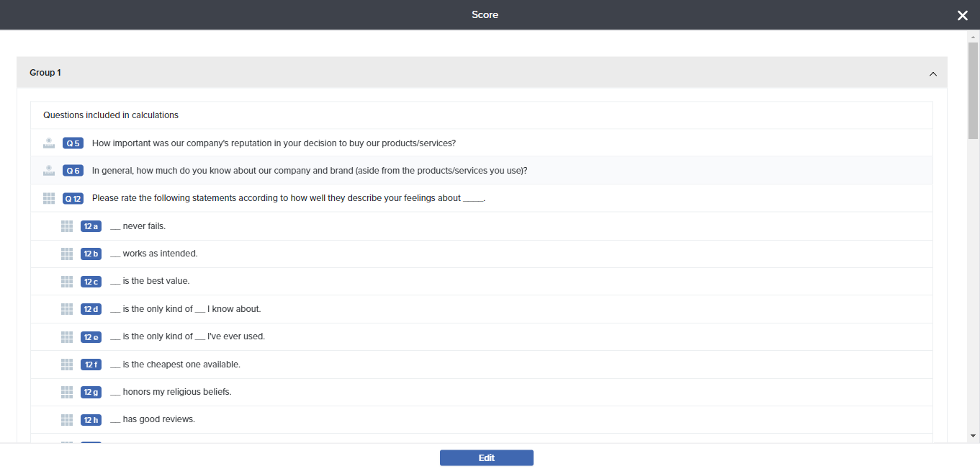This screenshot has height=469, width=980.
Task: Collapse Group 1 using the chevron arrow
Action: [x=933, y=73]
